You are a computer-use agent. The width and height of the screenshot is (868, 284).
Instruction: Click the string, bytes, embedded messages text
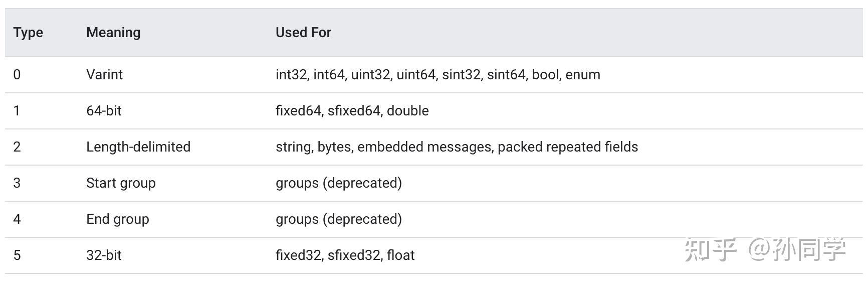click(x=457, y=147)
